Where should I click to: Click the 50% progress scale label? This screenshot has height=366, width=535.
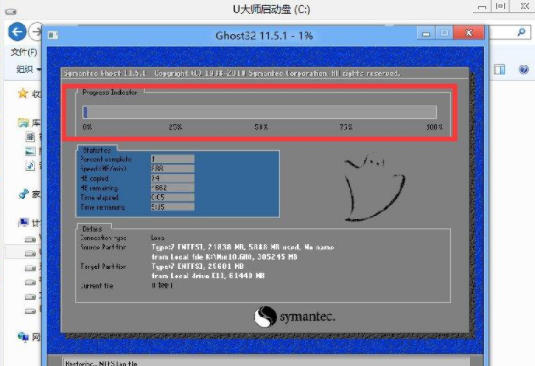tap(261, 127)
